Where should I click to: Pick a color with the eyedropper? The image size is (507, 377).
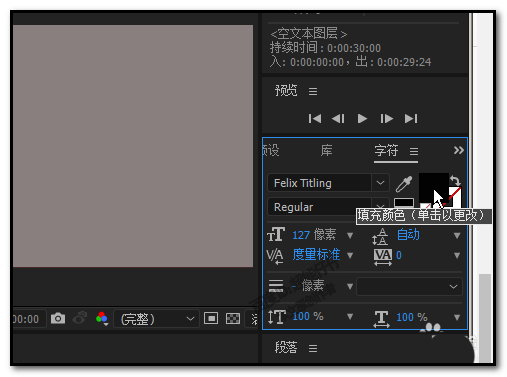[404, 184]
